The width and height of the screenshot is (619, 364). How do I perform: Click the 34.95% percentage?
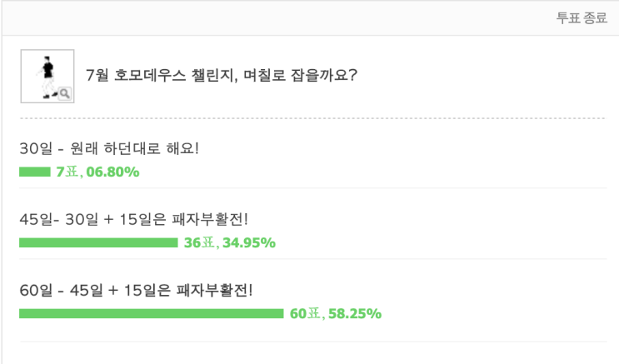click(x=248, y=243)
